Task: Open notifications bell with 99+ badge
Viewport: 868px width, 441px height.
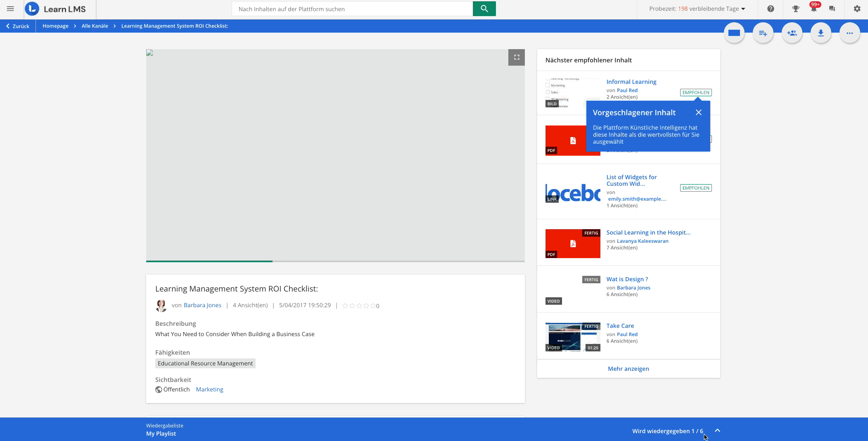Action: click(x=813, y=9)
